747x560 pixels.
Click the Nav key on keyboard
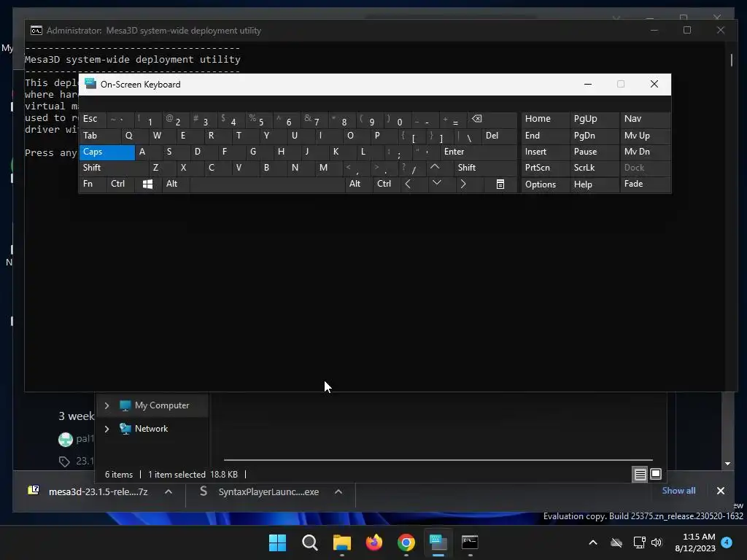645,119
